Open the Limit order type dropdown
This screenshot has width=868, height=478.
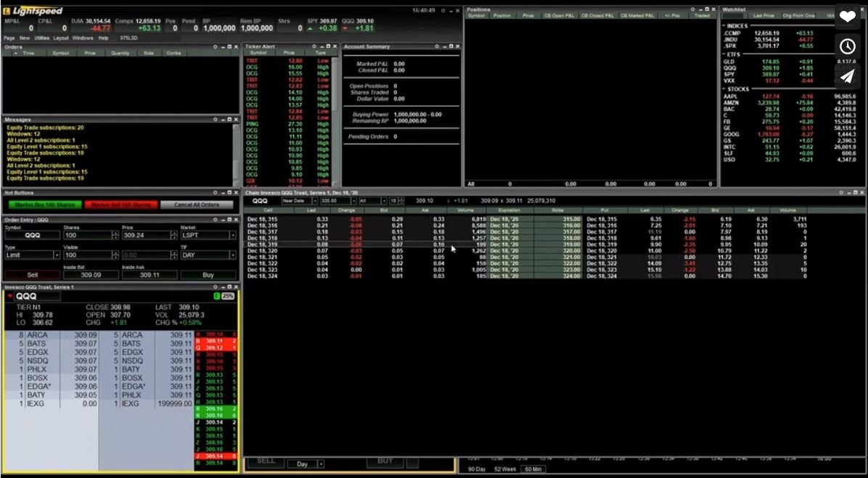(x=57, y=254)
